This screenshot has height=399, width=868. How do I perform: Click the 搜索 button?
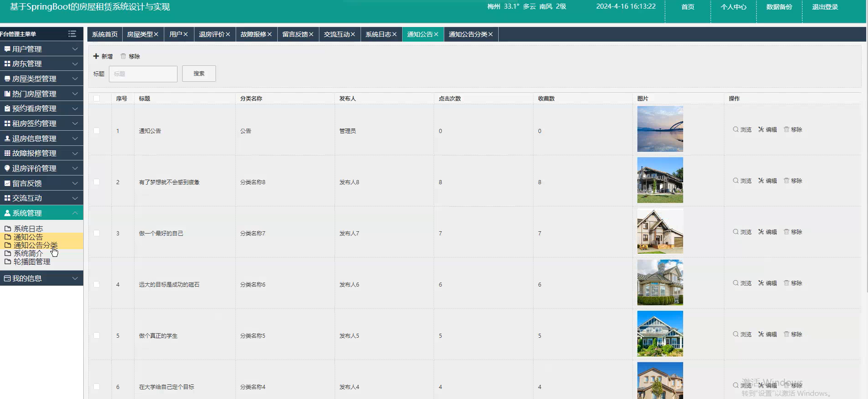pyautogui.click(x=199, y=74)
